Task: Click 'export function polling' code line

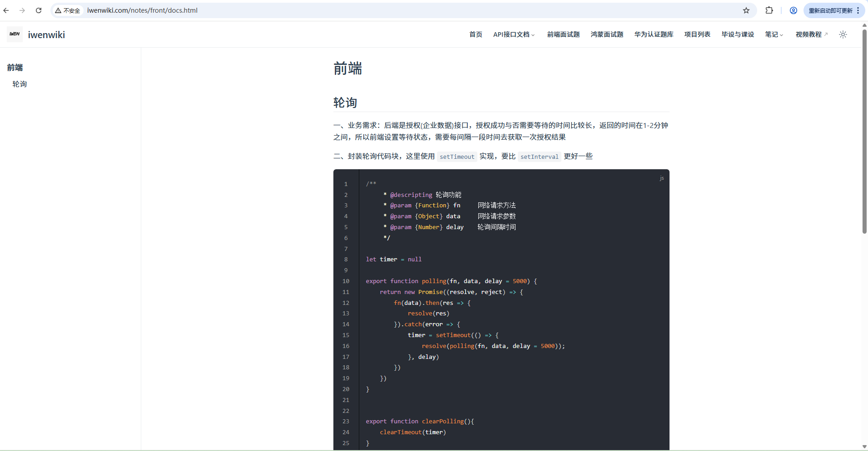Action: tap(451, 281)
